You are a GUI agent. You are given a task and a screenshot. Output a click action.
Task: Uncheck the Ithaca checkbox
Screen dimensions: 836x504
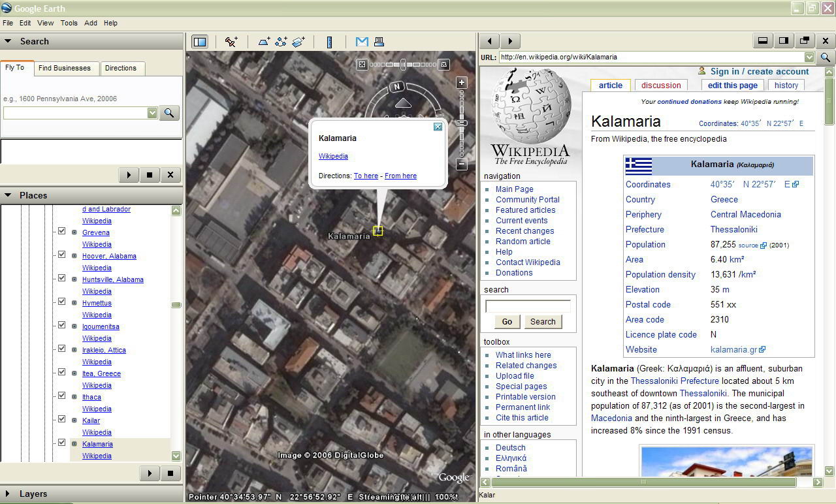tap(61, 396)
